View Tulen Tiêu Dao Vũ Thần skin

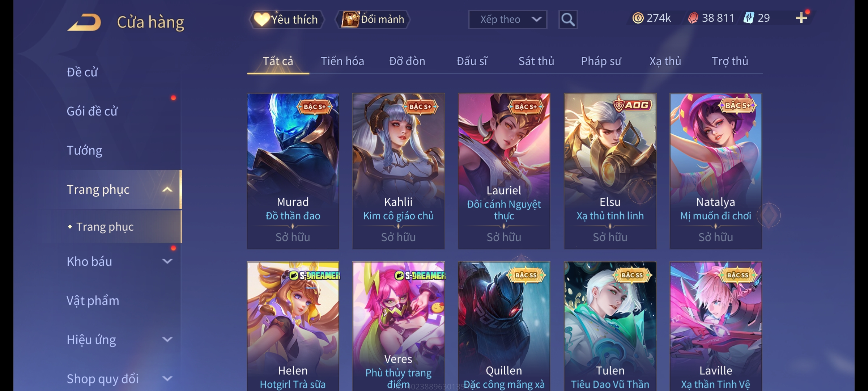tap(610, 326)
